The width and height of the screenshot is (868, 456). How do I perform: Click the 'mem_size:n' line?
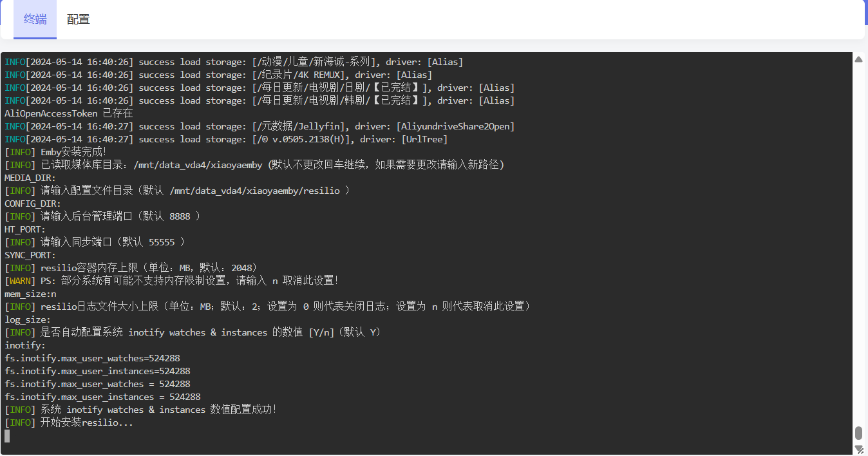pyautogui.click(x=30, y=294)
